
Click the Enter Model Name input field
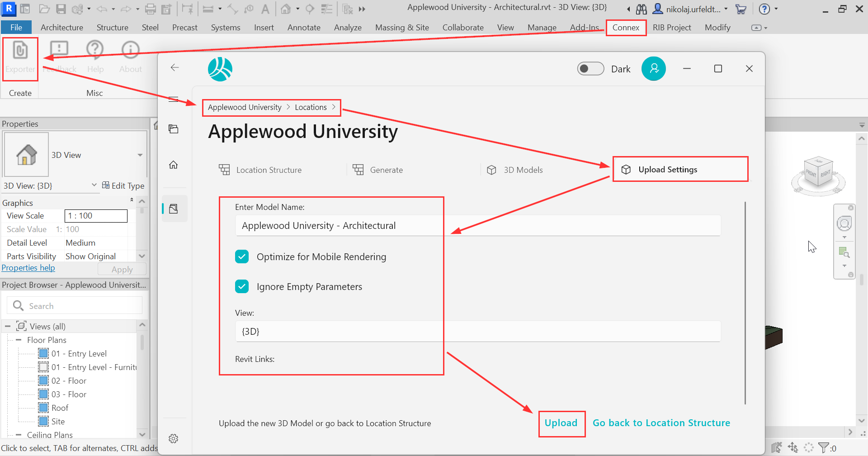click(x=477, y=226)
